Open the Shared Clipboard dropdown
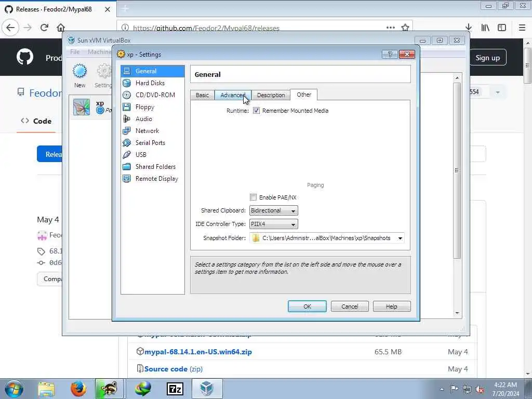This screenshot has width=532, height=399. point(273,210)
